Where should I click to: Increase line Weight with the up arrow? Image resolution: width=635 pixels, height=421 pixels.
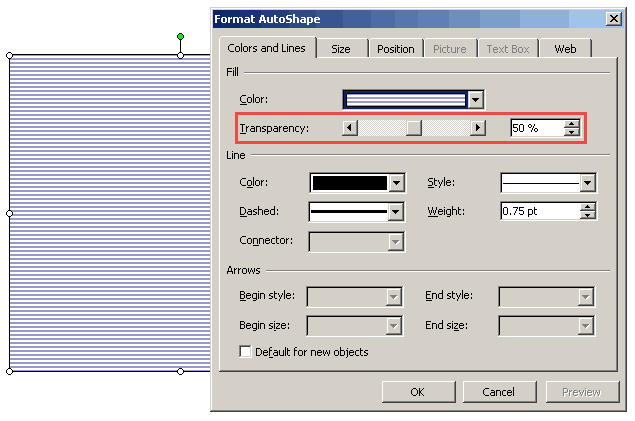coord(588,207)
